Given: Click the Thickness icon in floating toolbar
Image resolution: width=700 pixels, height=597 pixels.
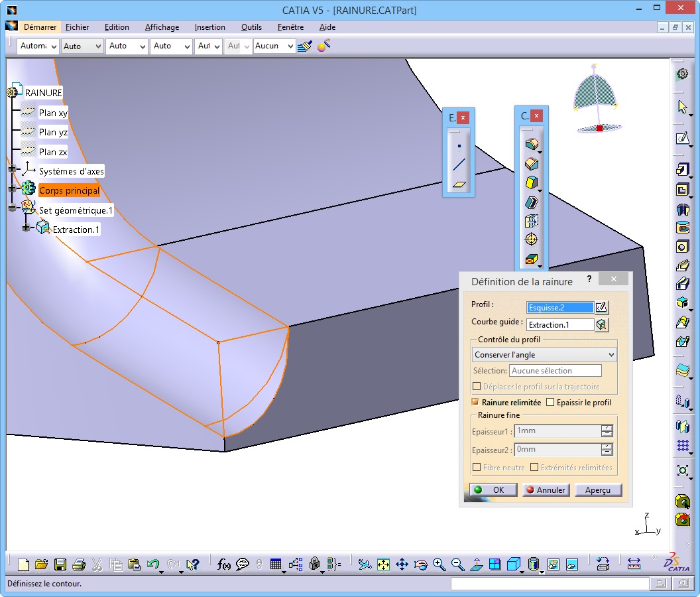Looking at the screenshot, I should (x=531, y=221).
